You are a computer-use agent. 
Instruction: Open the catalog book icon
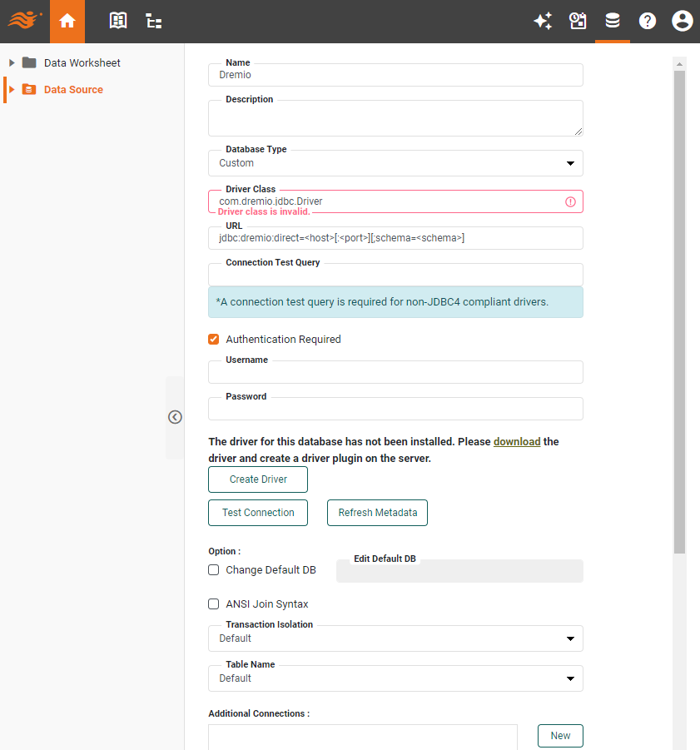click(117, 21)
